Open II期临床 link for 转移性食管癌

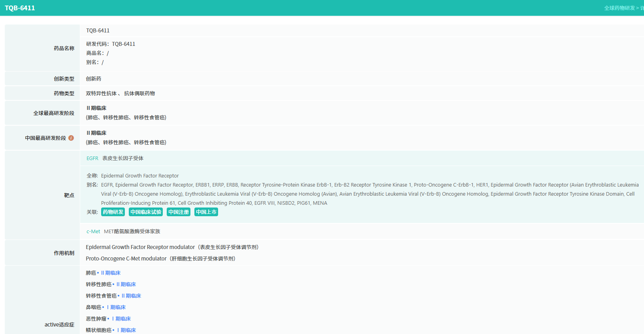point(131,296)
